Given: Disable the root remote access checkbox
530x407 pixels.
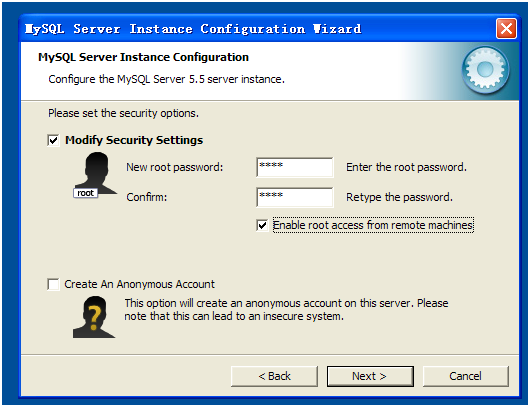Looking at the screenshot, I should 262,225.
